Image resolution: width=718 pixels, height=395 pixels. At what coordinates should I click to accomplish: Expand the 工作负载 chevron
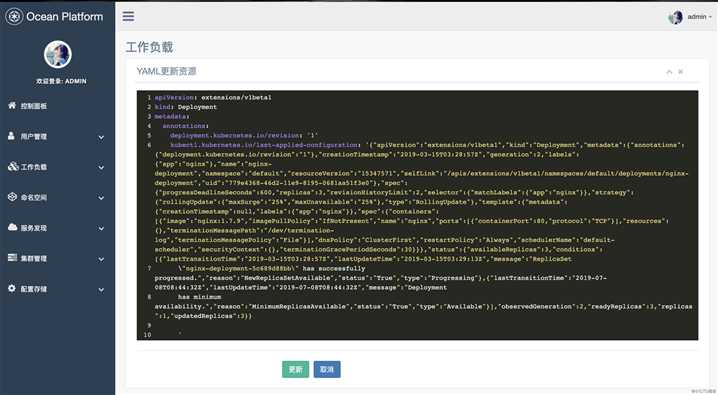tap(101, 168)
